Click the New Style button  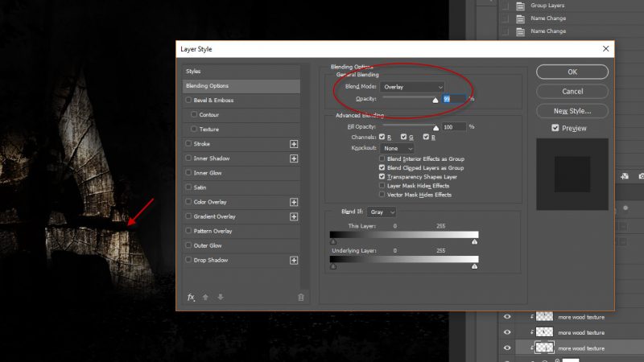pyautogui.click(x=572, y=111)
